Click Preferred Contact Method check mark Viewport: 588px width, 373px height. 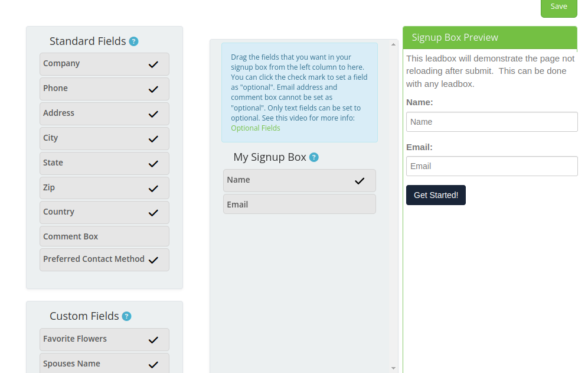pyautogui.click(x=153, y=260)
